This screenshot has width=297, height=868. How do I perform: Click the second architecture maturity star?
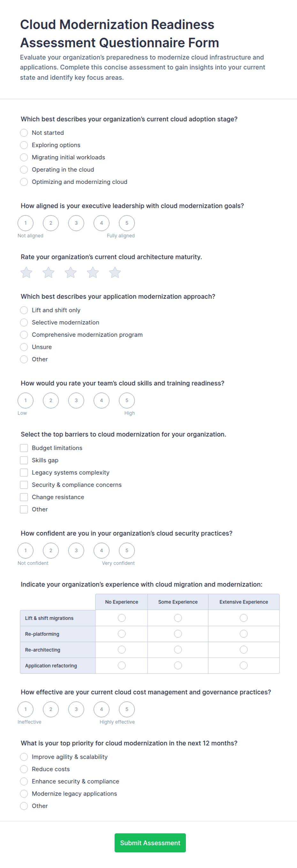pos(49,272)
